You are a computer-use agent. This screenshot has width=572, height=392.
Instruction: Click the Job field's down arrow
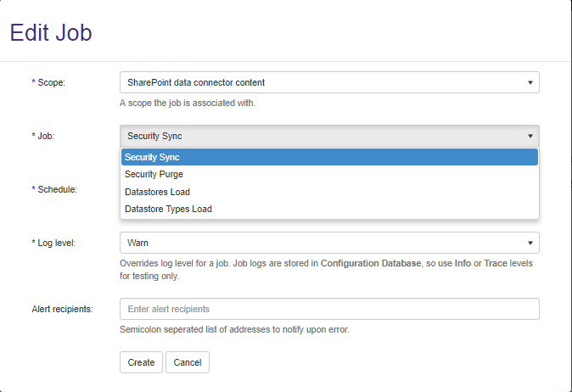coord(530,136)
